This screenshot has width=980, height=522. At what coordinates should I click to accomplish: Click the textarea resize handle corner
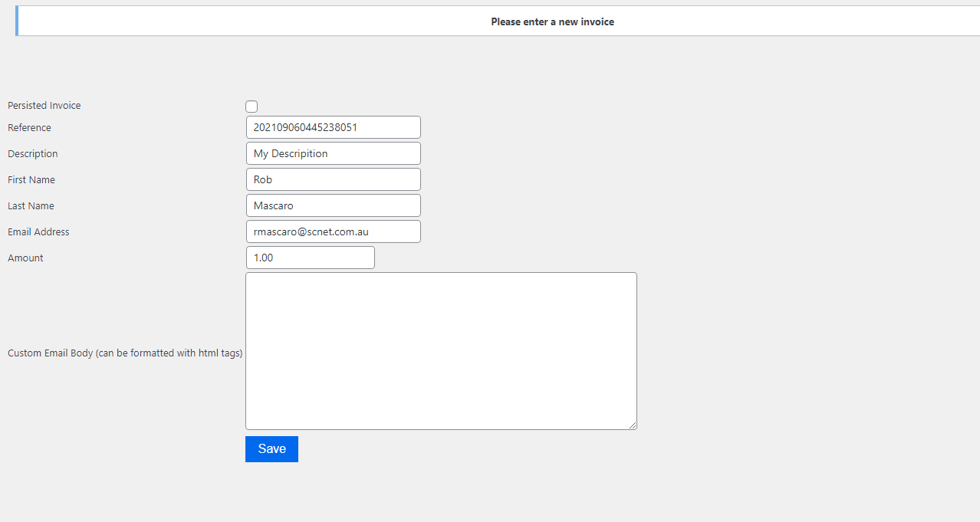633,425
